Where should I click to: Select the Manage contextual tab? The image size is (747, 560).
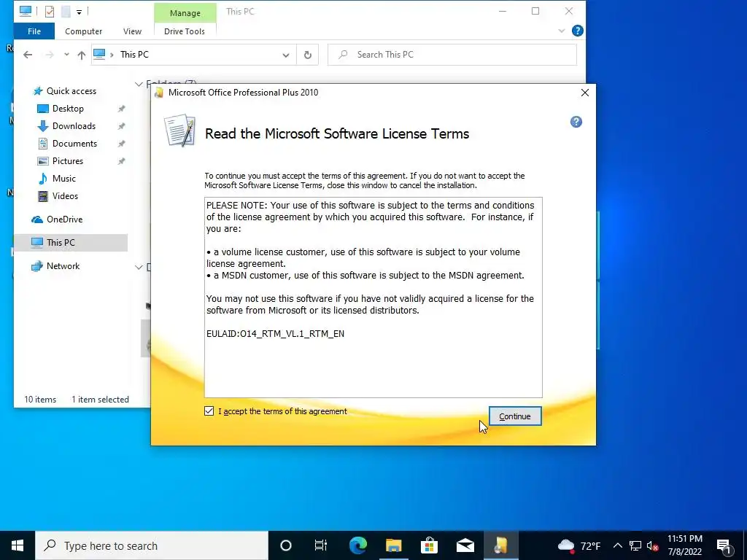tap(185, 13)
